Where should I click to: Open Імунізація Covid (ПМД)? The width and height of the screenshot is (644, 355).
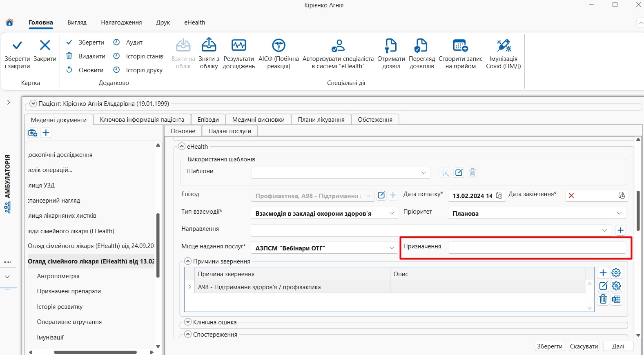(504, 53)
